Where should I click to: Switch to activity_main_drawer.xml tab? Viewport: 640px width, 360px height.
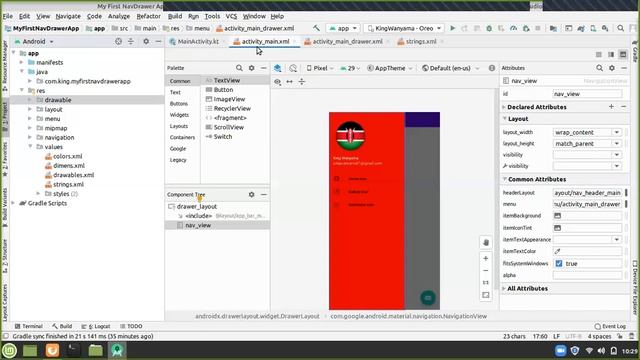pyautogui.click(x=347, y=42)
